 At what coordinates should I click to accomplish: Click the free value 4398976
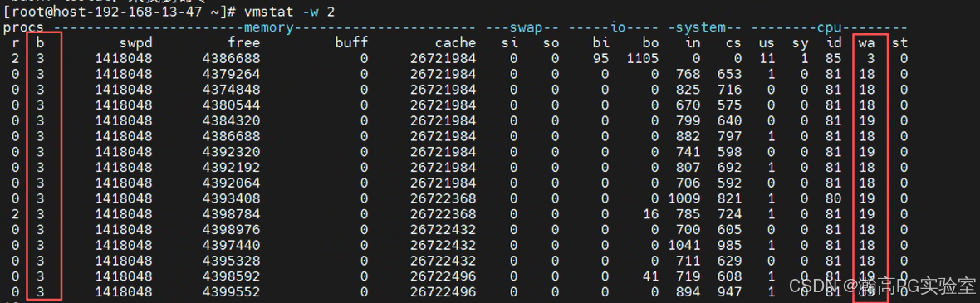231,230
